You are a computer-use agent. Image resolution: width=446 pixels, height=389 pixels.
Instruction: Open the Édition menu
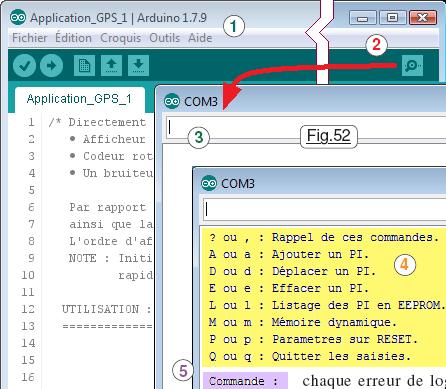(x=73, y=38)
